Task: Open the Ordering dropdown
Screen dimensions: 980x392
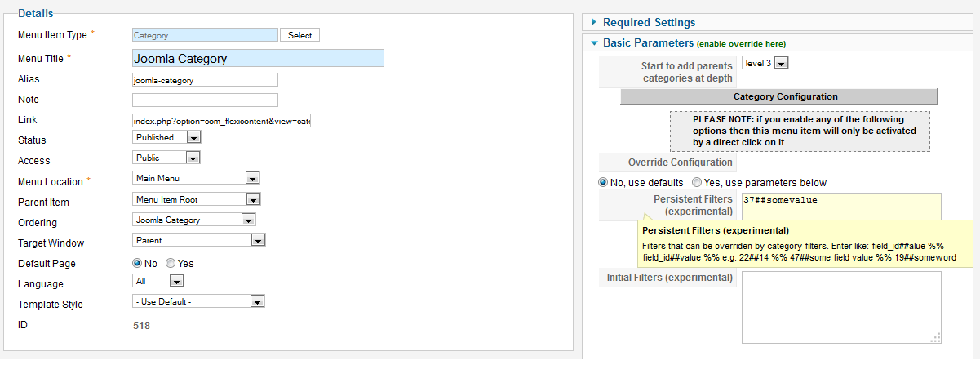Action: coord(193,220)
